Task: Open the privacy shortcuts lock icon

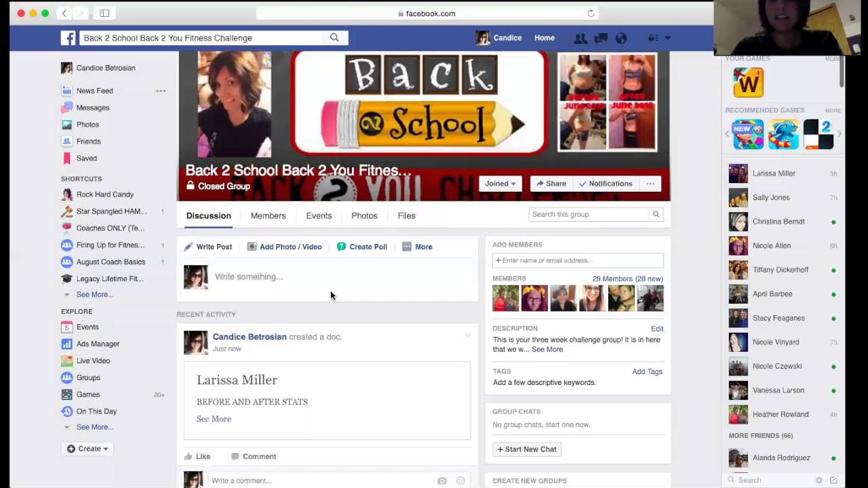Action: 653,38
